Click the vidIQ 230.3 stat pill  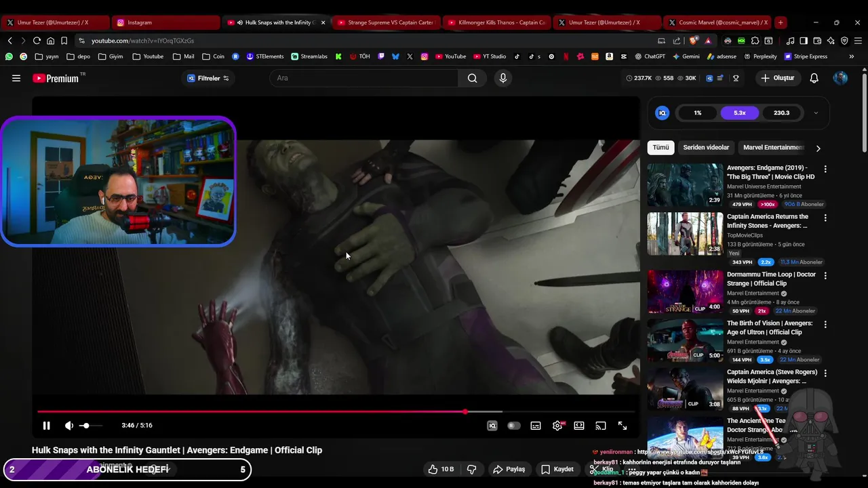(x=781, y=113)
